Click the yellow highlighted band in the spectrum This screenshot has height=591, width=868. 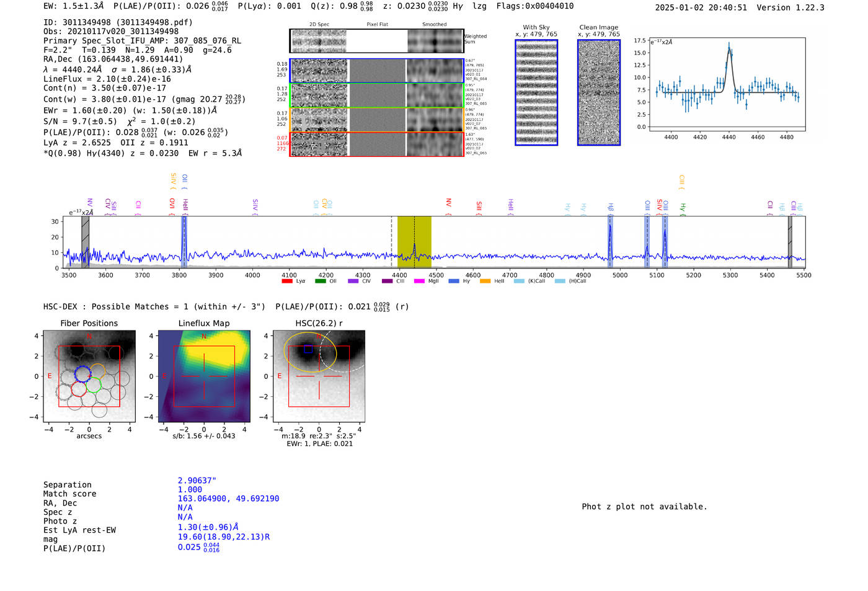[414, 242]
